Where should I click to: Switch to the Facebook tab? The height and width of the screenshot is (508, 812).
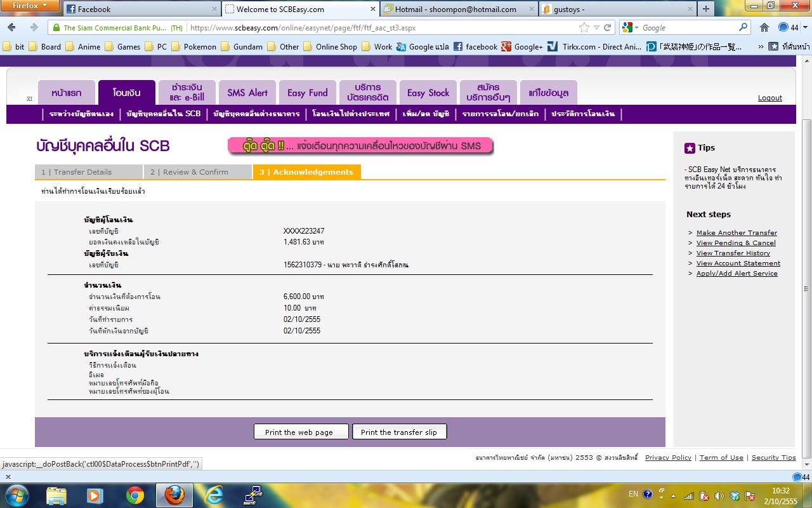click(142, 9)
